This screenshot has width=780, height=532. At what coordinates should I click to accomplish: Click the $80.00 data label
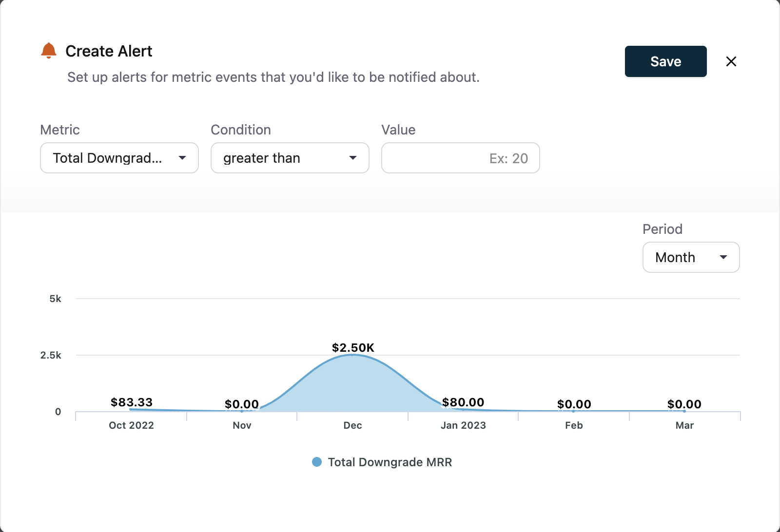point(463,402)
